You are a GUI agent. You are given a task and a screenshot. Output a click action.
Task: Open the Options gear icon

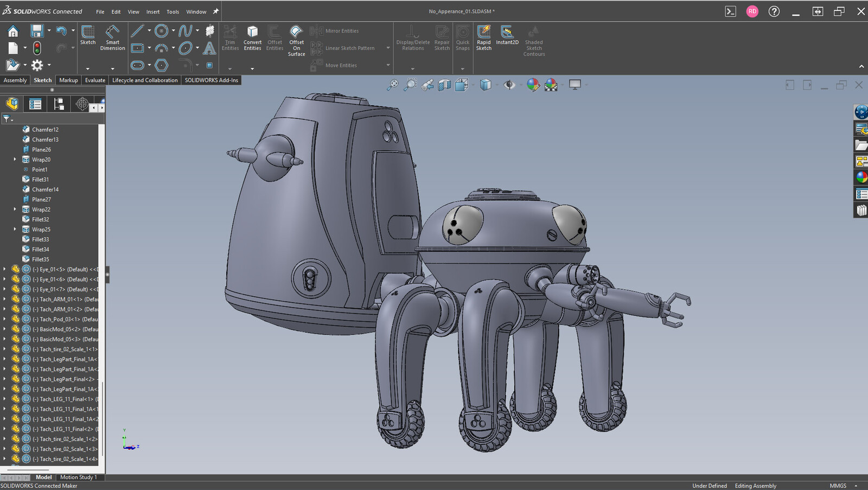click(x=37, y=65)
